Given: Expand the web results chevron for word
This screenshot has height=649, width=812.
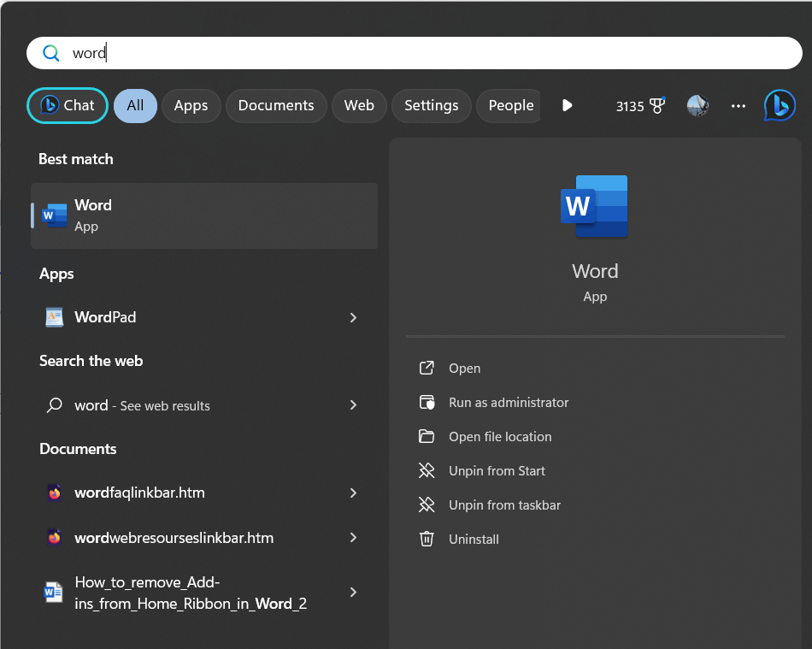Looking at the screenshot, I should 353,405.
